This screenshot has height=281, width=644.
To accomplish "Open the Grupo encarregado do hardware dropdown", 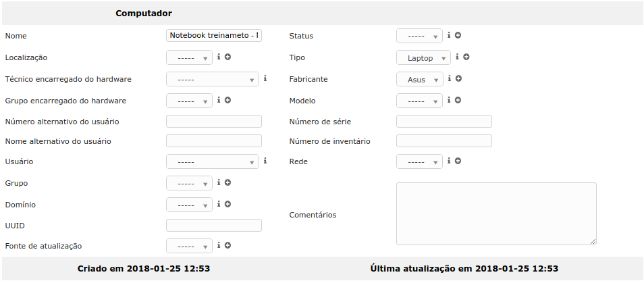I will point(189,101).
